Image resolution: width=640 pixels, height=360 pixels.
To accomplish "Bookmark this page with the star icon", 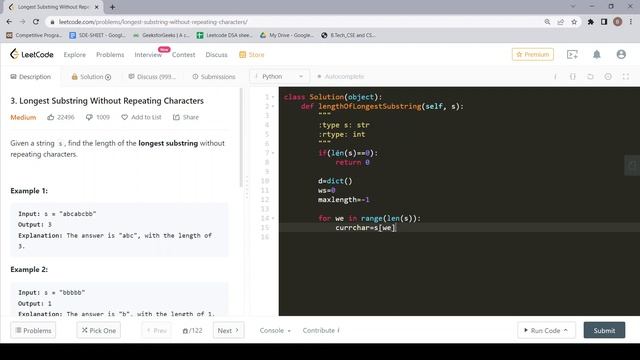I will 574,22.
